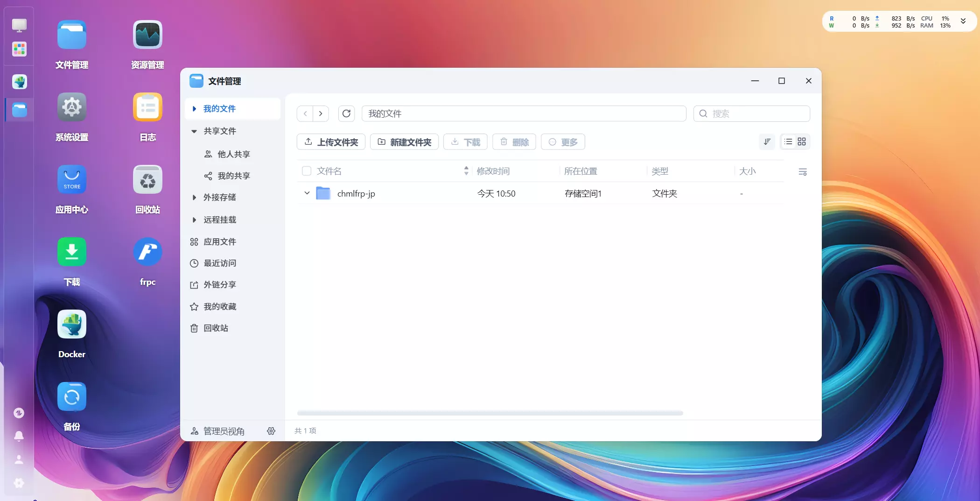Viewport: 980px width, 501px height.
Task: Launch the frpc desktop app
Action: [147, 252]
